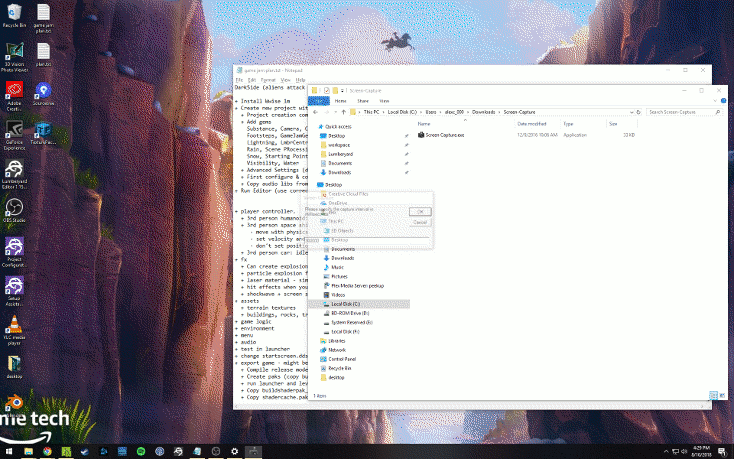Open the Recycle Bin desktop icon

click(x=14, y=16)
